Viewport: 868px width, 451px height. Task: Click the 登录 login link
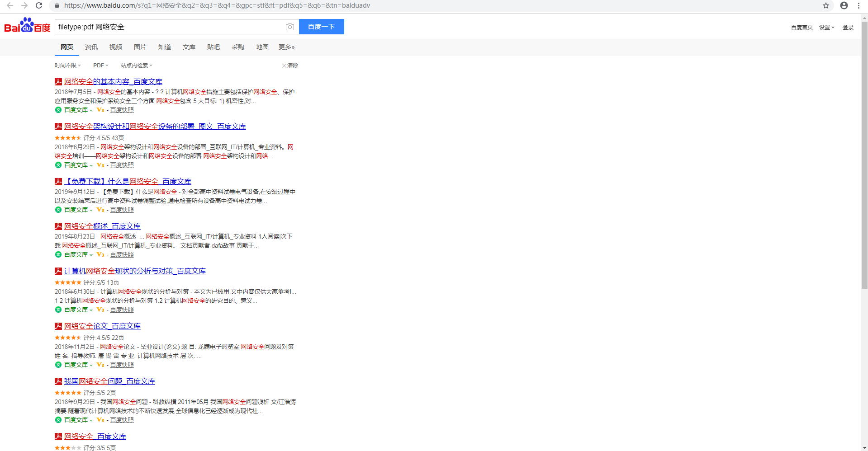[848, 28]
